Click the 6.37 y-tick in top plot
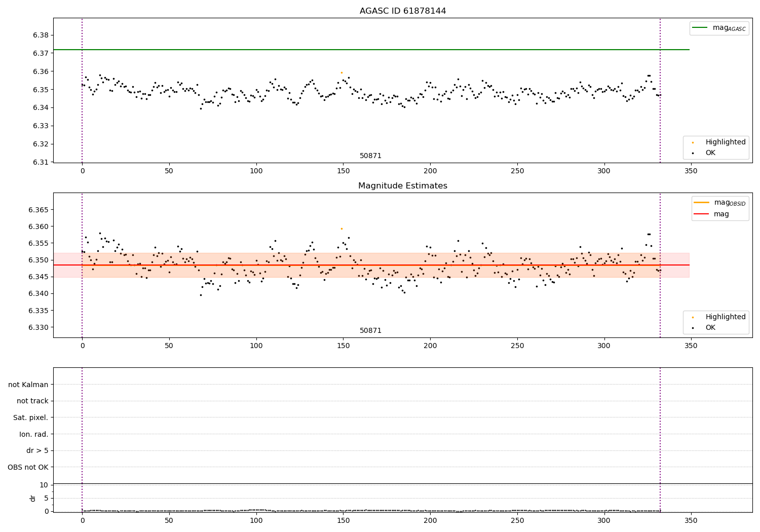The width and height of the screenshot is (760, 532). 41,53
